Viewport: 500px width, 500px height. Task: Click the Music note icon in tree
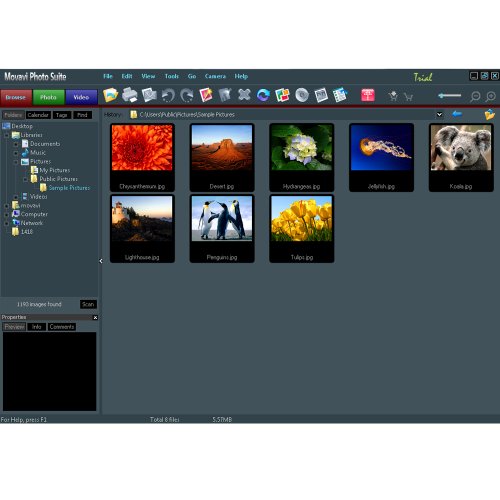(x=25, y=153)
